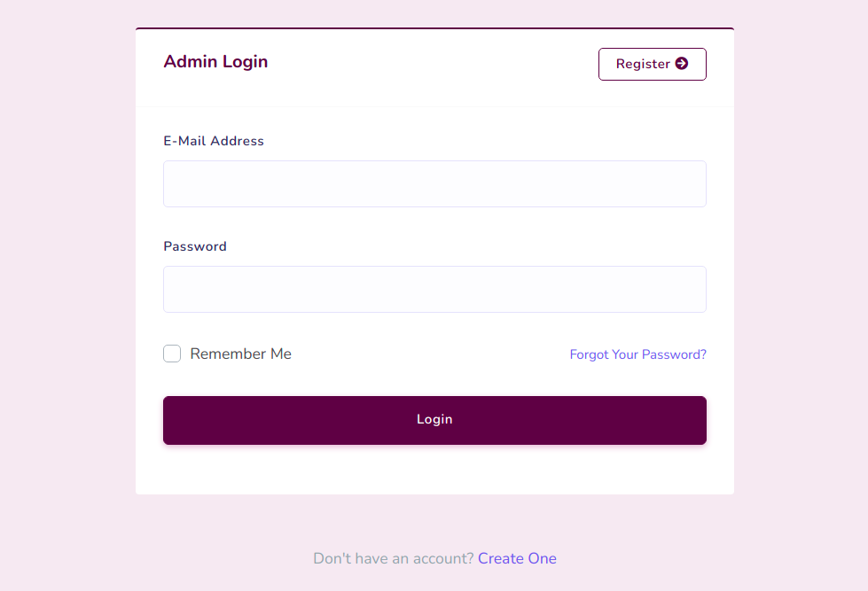Click the E-Mail Address field label
868x591 pixels.
[214, 141]
